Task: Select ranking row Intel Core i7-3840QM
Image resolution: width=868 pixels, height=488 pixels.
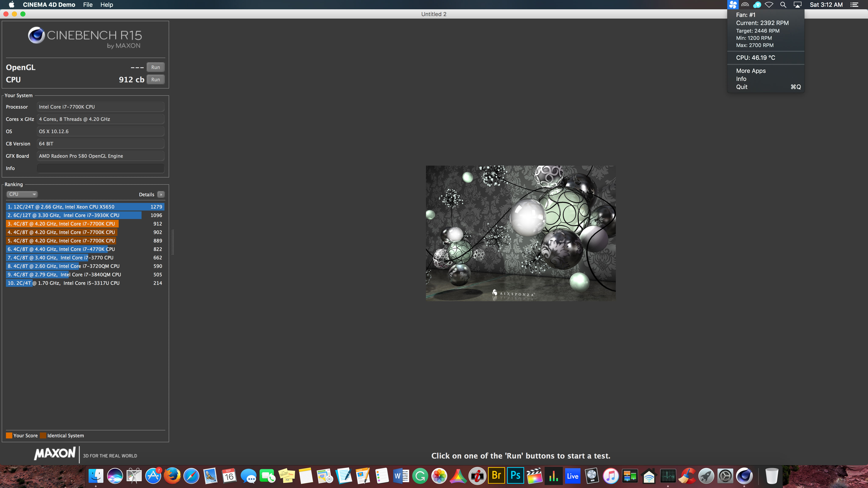Action: tap(85, 275)
